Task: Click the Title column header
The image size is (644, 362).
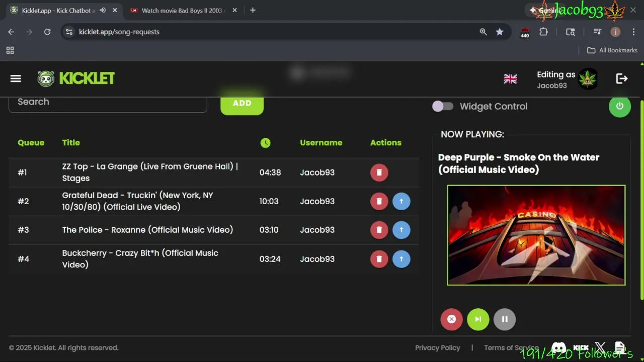Action: pos(71,143)
